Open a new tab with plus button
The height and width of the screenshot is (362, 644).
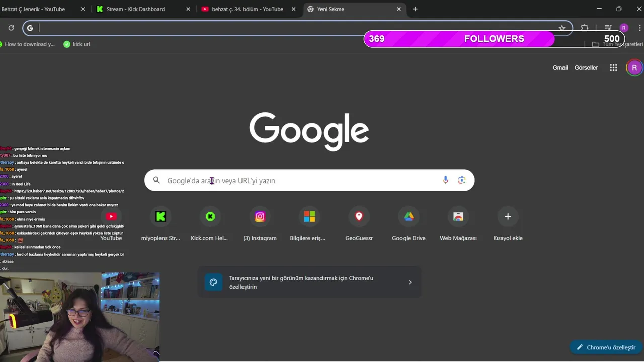[x=415, y=9]
